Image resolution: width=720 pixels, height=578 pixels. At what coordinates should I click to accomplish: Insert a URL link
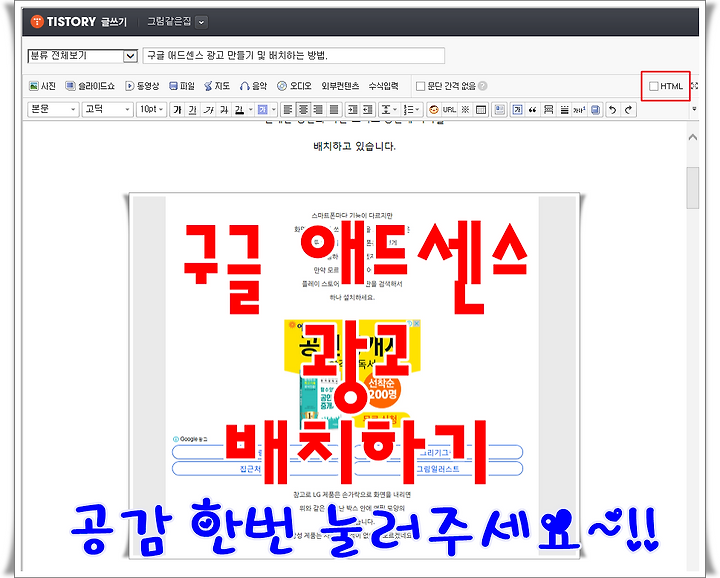click(x=449, y=110)
